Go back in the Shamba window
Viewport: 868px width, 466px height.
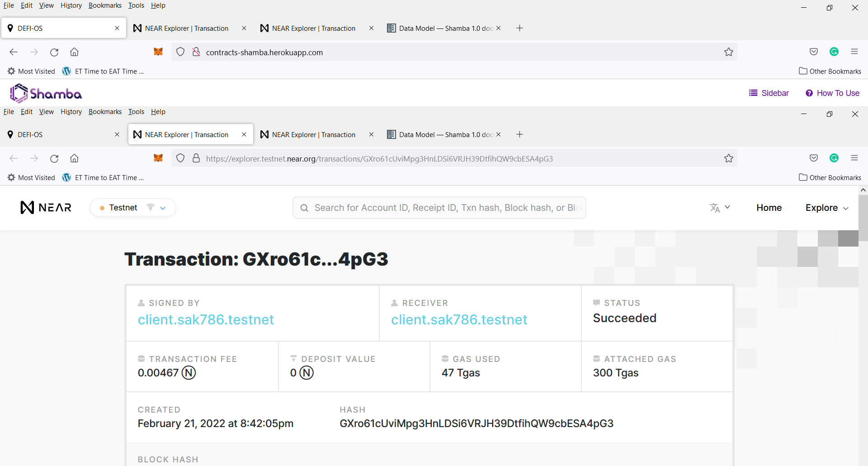pos(14,52)
